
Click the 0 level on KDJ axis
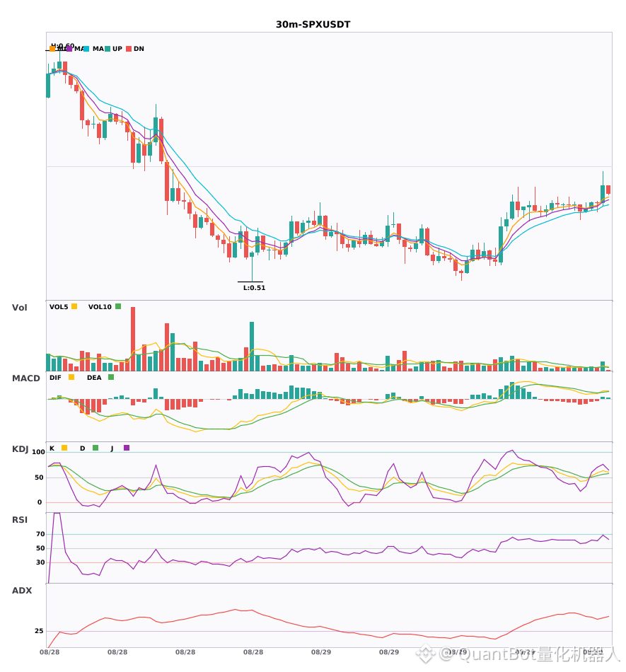click(40, 502)
